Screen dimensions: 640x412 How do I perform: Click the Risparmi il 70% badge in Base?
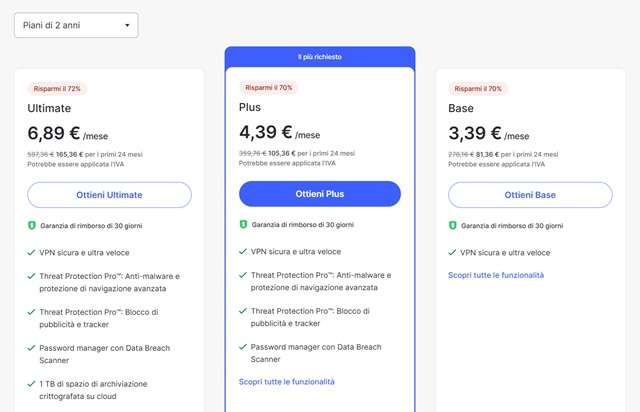pyautogui.click(x=477, y=88)
